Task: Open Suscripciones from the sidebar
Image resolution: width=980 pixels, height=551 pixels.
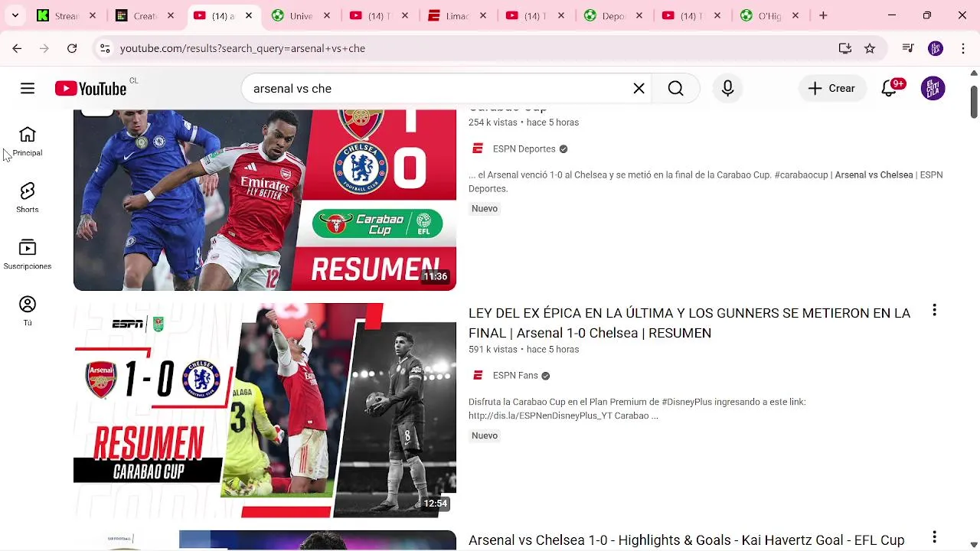Action: (28, 256)
